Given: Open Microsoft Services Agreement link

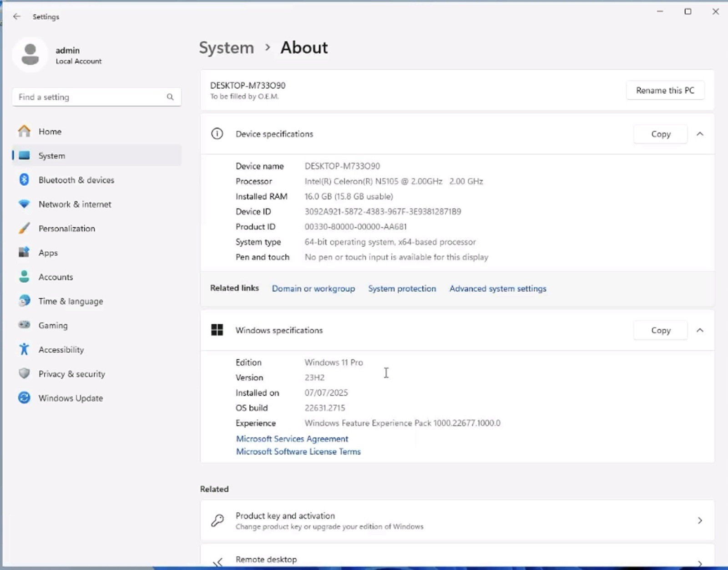Looking at the screenshot, I should [292, 439].
